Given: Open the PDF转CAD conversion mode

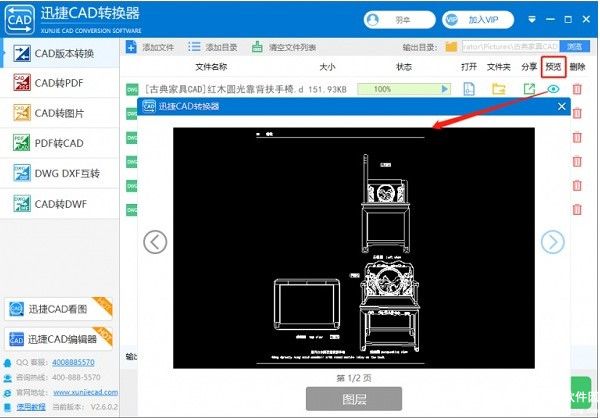Looking at the screenshot, I should pos(60,143).
